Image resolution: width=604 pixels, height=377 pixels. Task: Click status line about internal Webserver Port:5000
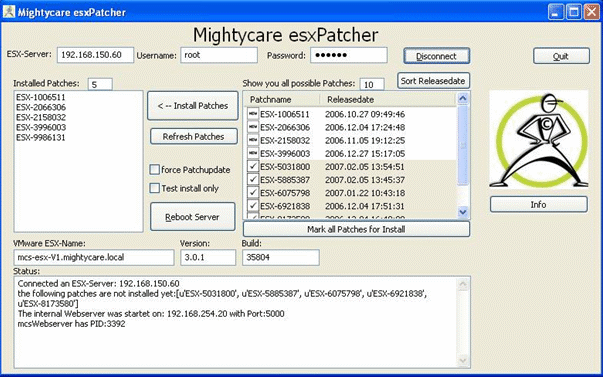(x=151, y=313)
